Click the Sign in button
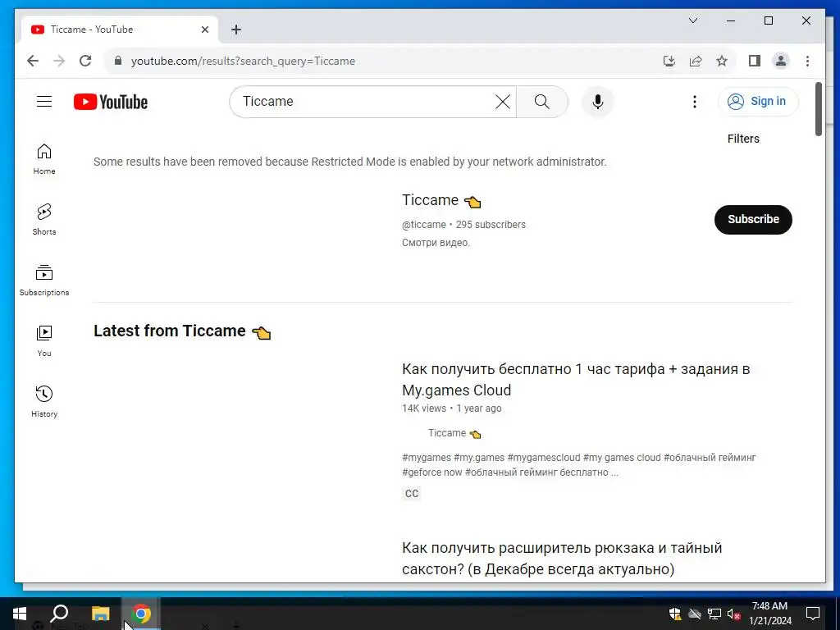840x630 pixels. (x=758, y=101)
